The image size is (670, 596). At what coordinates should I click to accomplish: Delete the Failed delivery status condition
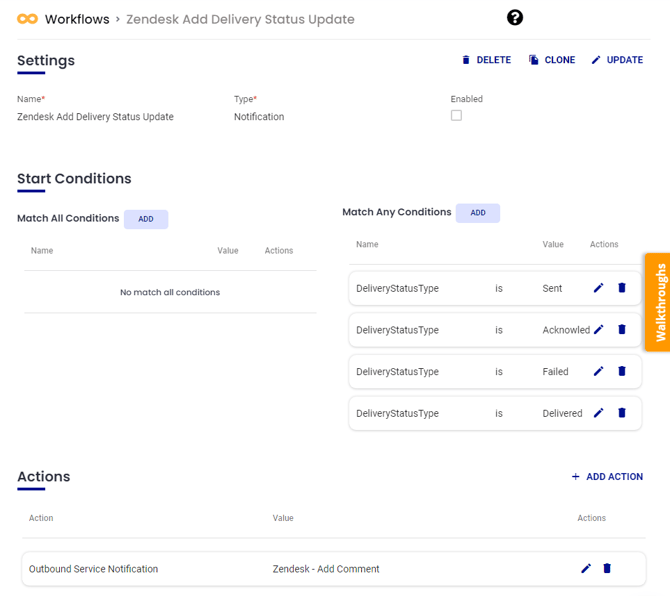(622, 371)
